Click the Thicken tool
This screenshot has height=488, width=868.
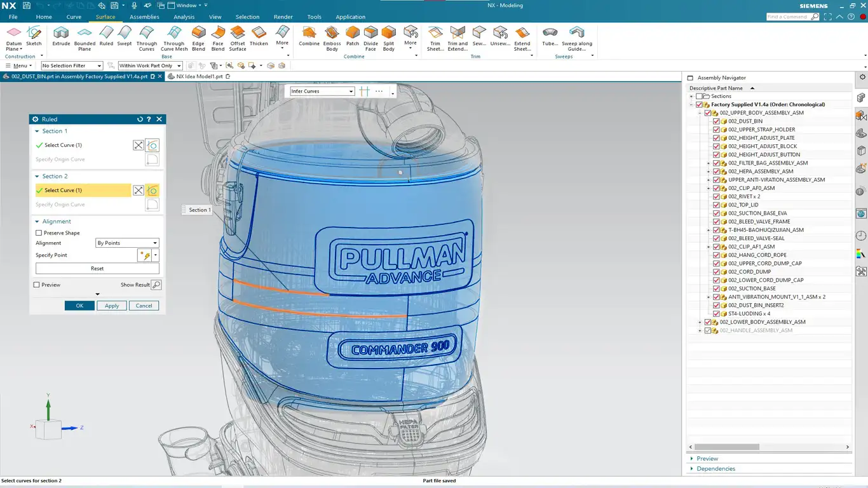pyautogui.click(x=259, y=36)
